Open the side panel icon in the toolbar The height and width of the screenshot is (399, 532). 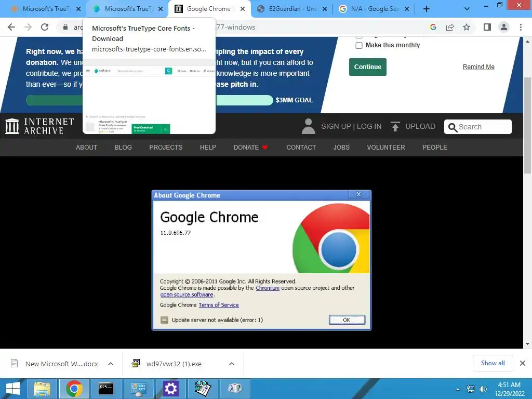pos(487,27)
